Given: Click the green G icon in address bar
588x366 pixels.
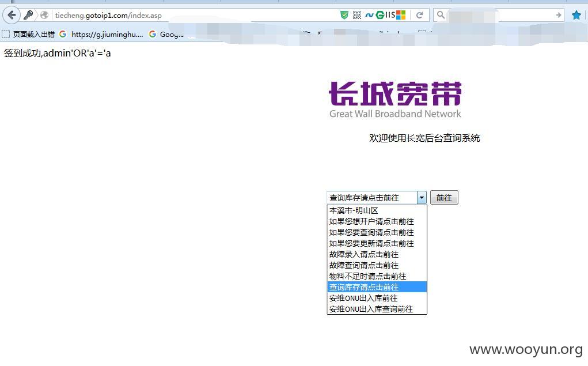Looking at the screenshot, I should click(x=380, y=14).
